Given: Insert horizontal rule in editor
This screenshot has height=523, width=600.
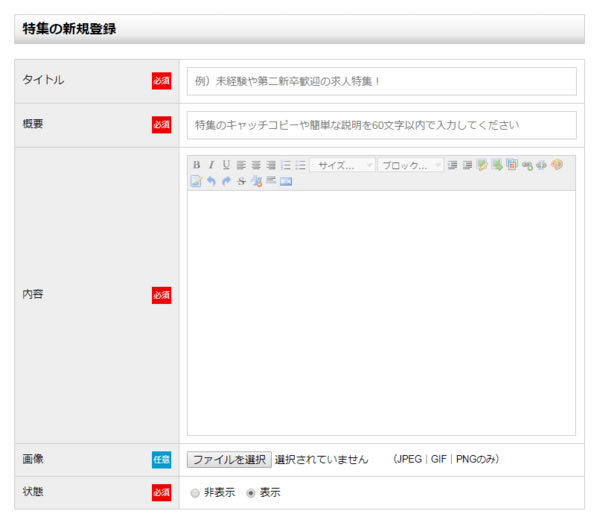Looking at the screenshot, I should (271, 180).
